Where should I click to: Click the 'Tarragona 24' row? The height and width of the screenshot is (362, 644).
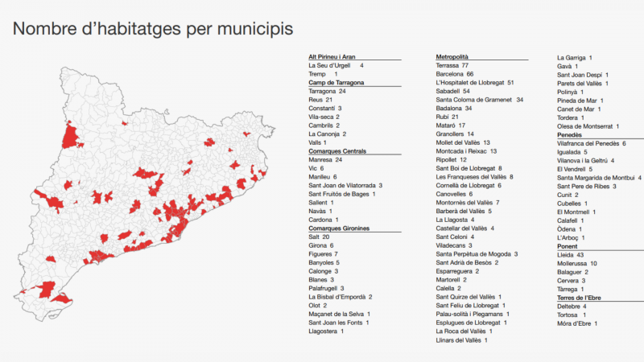click(x=327, y=91)
